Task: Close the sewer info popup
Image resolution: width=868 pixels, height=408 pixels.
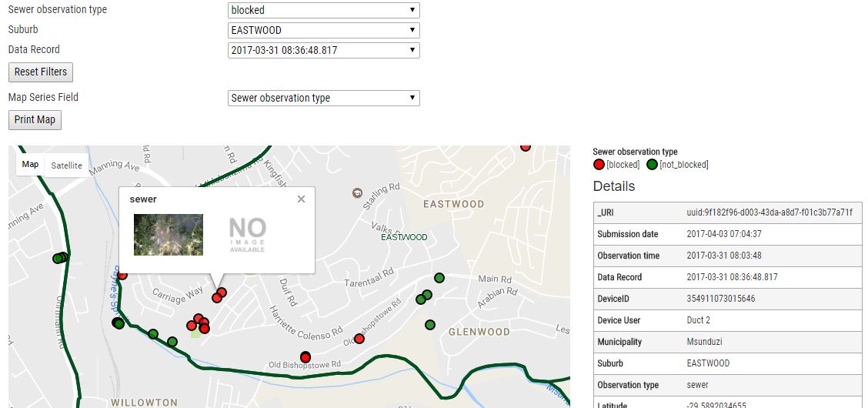Action: click(301, 199)
